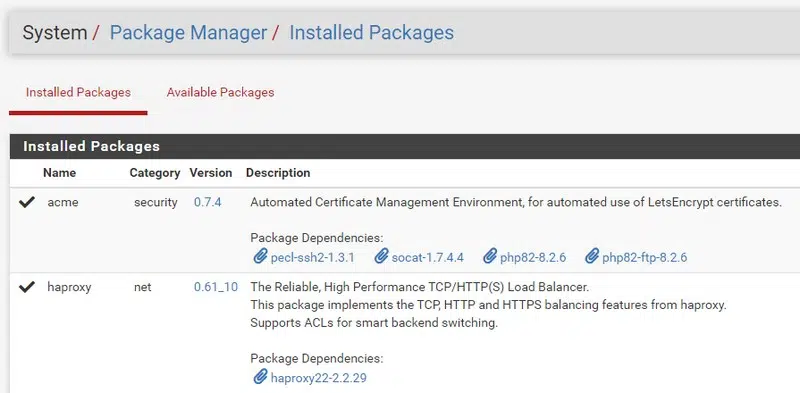The height and width of the screenshot is (393, 800).
Task: Open Package Manager breadcrumb link
Action: 188,33
